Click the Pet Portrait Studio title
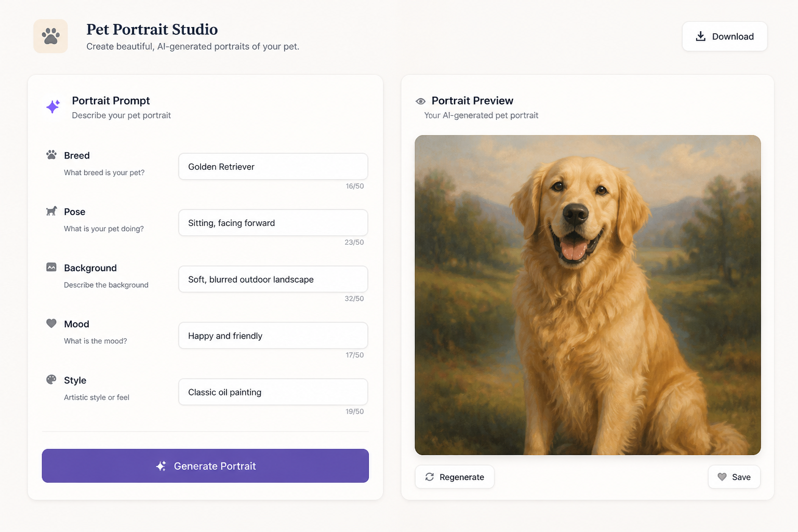 tap(152, 29)
